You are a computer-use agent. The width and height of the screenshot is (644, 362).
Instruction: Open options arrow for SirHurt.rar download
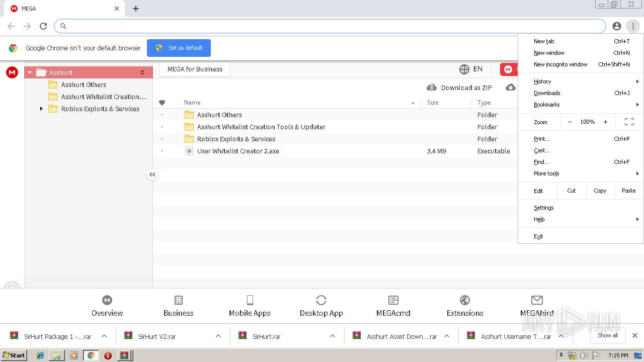tap(333, 336)
